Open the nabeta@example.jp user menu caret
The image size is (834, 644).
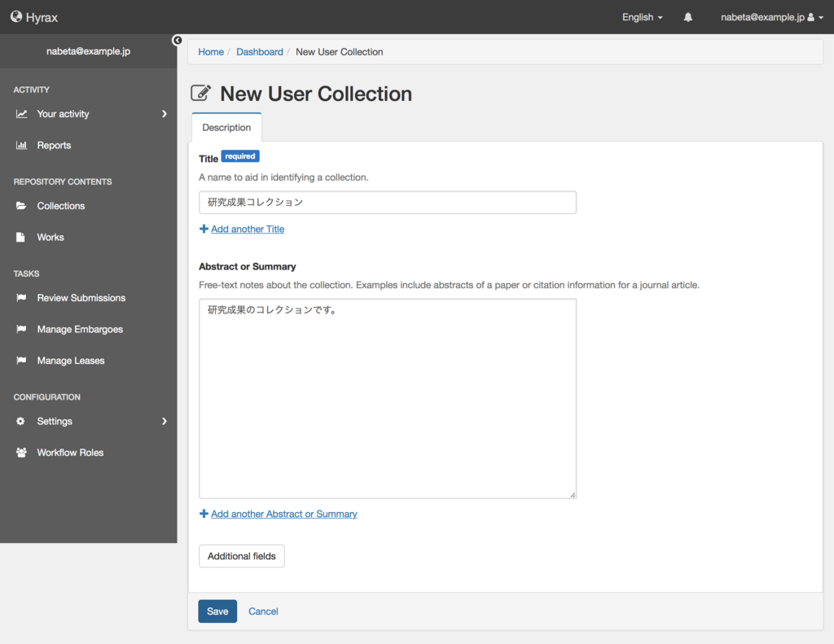tap(821, 18)
